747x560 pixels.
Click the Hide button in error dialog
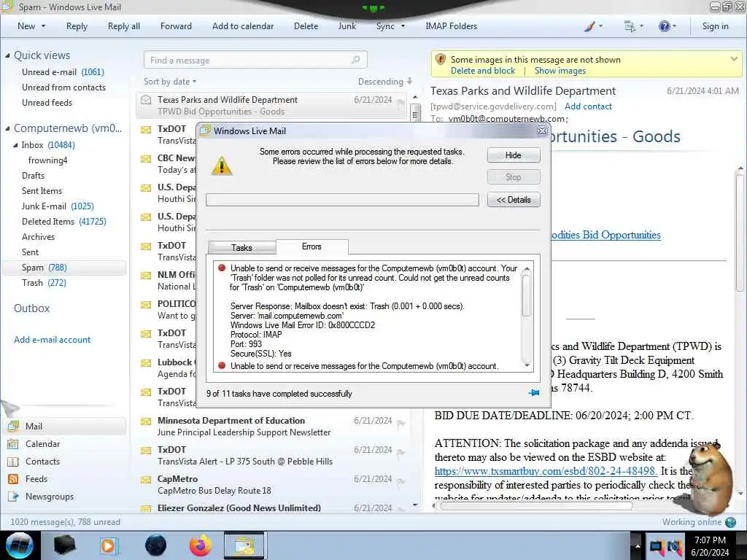(513, 155)
